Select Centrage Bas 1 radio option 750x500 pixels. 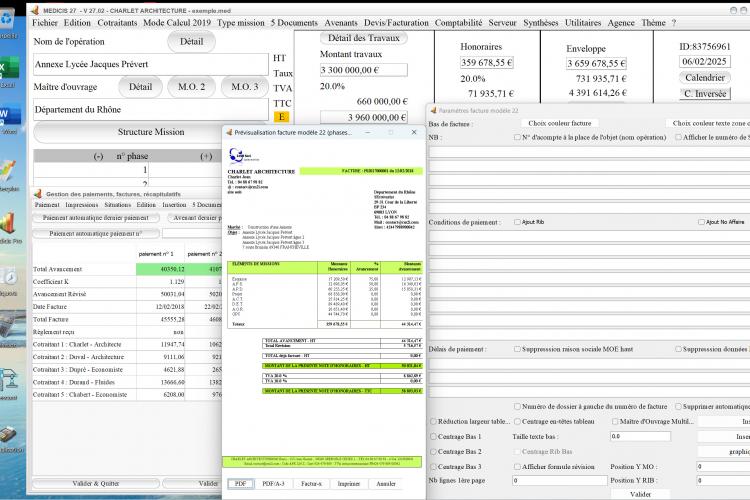coord(433,437)
